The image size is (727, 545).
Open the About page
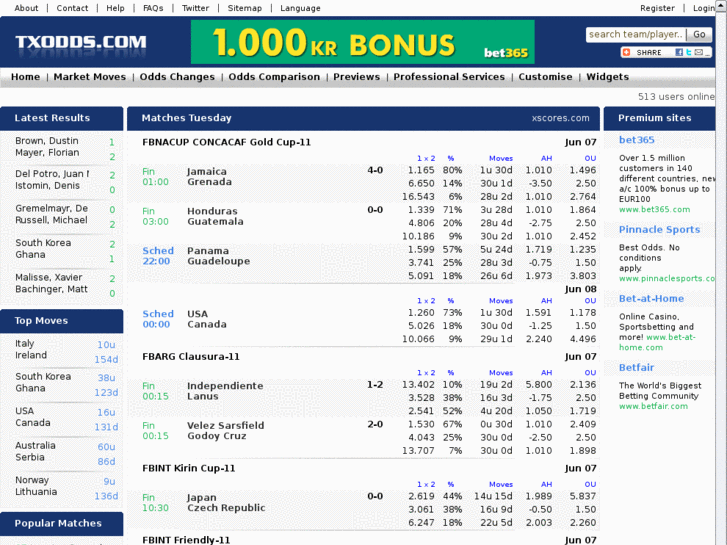[26, 8]
